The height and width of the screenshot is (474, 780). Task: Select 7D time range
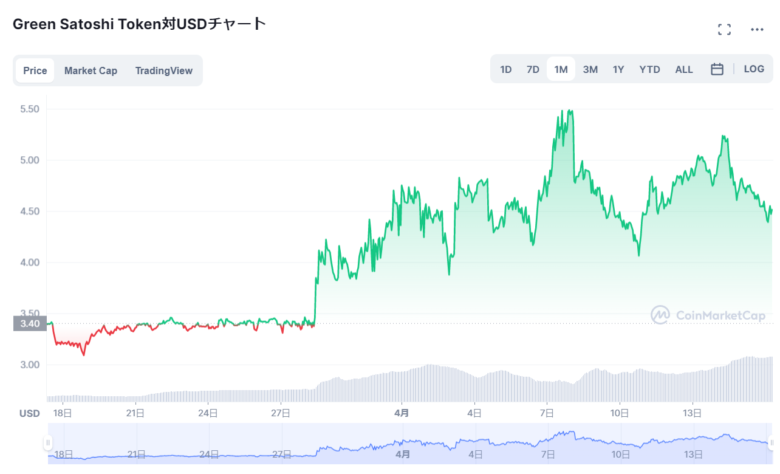[x=533, y=70]
